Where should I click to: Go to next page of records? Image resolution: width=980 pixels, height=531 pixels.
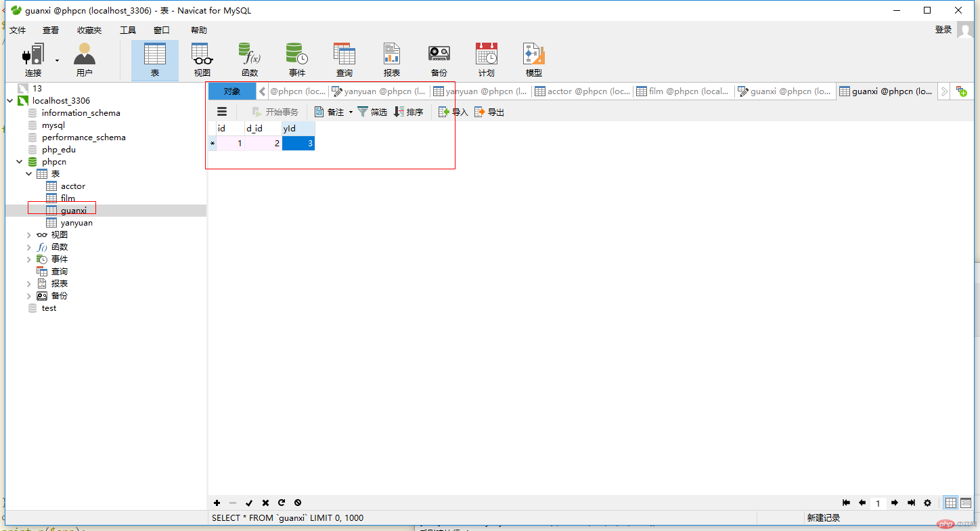(895, 503)
